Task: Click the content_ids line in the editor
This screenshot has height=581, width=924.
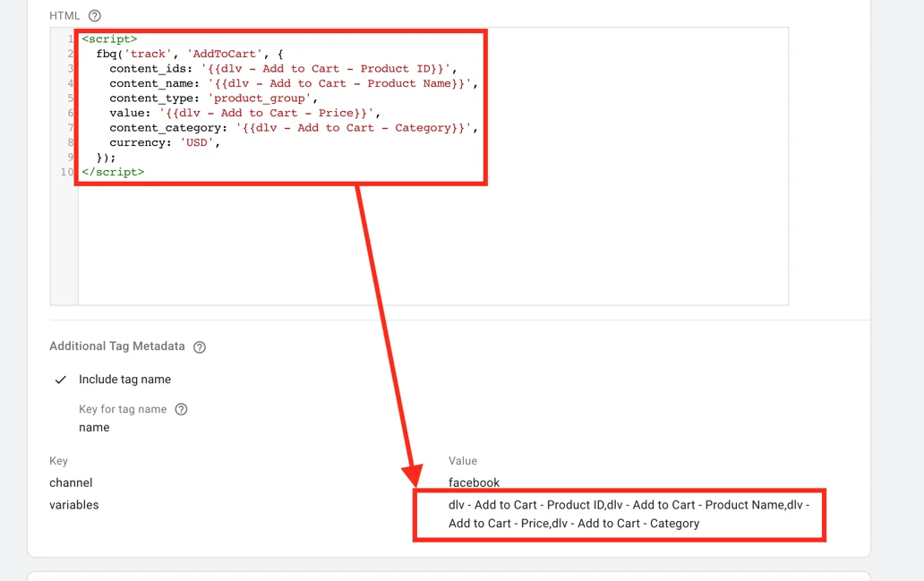Action: pos(284,68)
